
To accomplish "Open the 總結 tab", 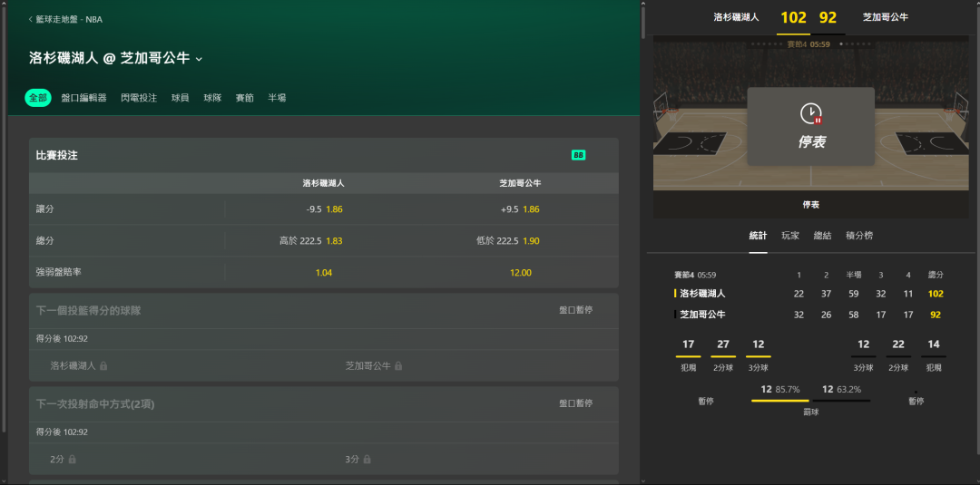I will 822,236.
